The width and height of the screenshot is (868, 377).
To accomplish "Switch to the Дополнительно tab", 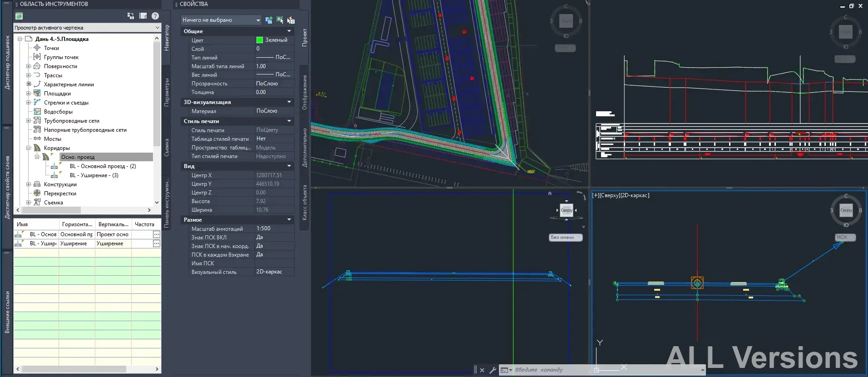I will click(x=305, y=147).
